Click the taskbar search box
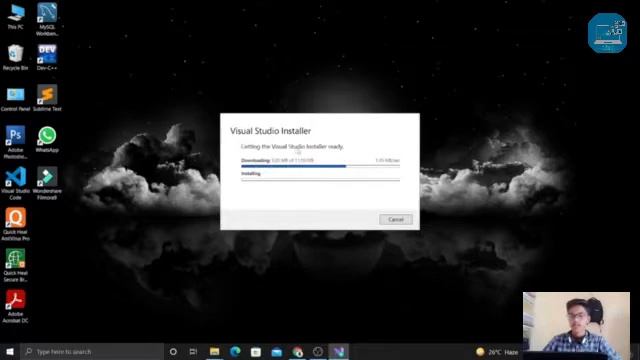640x360 pixels. click(x=92, y=351)
